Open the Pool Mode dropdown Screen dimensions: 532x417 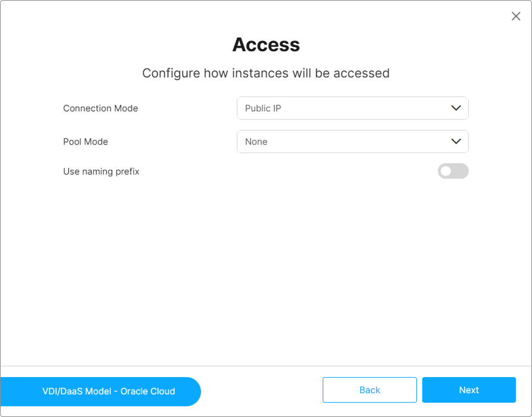point(352,141)
